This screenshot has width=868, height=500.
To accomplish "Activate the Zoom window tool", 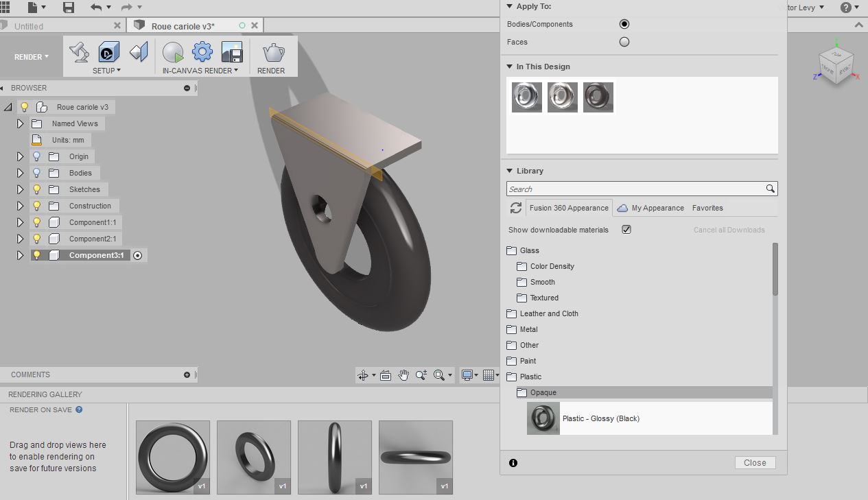I will pyautogui.click(x=421, y=375).
